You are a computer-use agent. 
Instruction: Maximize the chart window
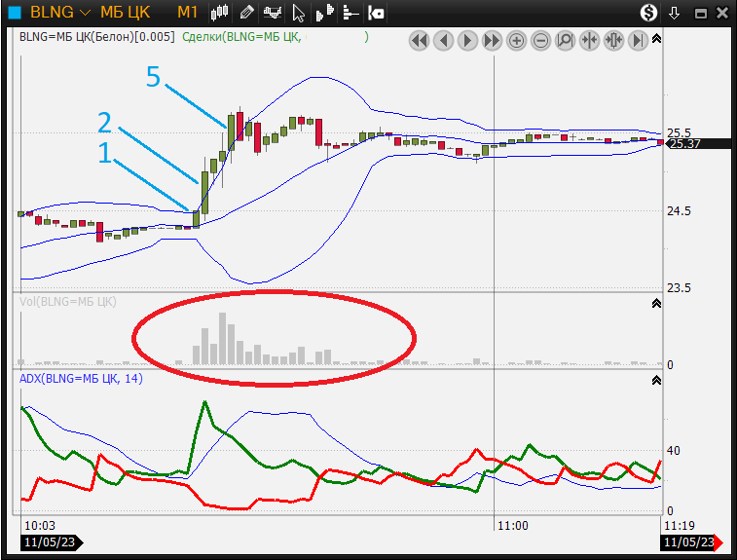(700, 14)
